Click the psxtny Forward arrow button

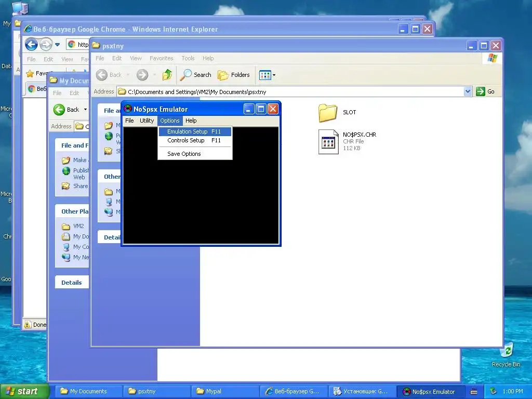142,75
